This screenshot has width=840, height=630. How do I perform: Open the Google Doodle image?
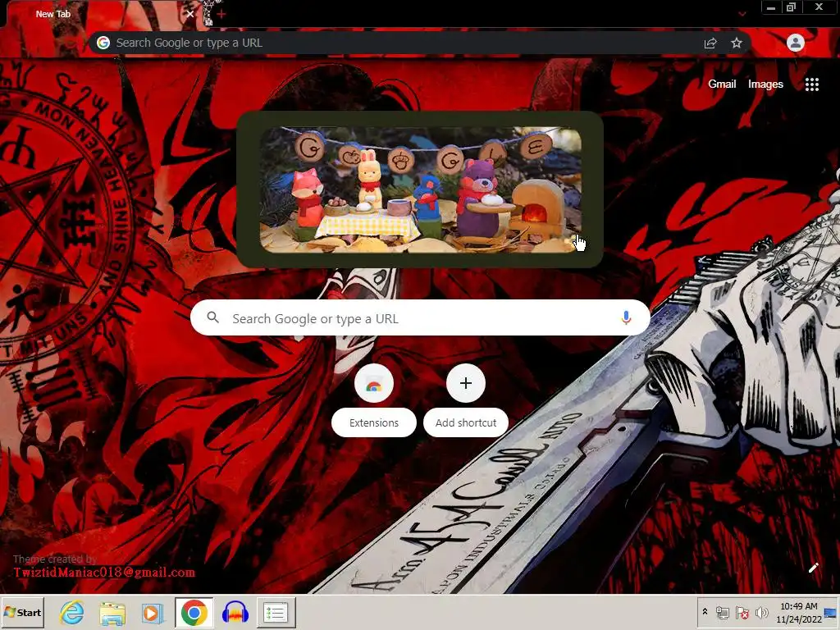point(421,189)
